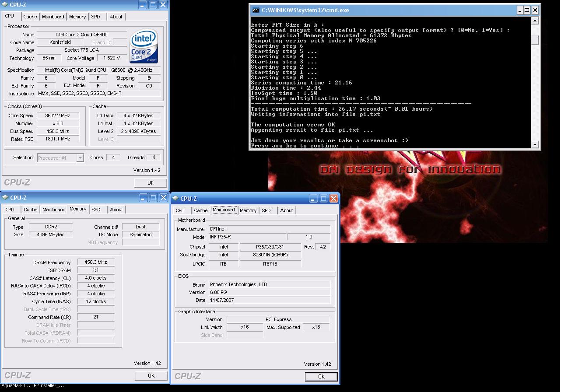Click the DRAM Frequency value 450.3 MHz

click(96, 262)
